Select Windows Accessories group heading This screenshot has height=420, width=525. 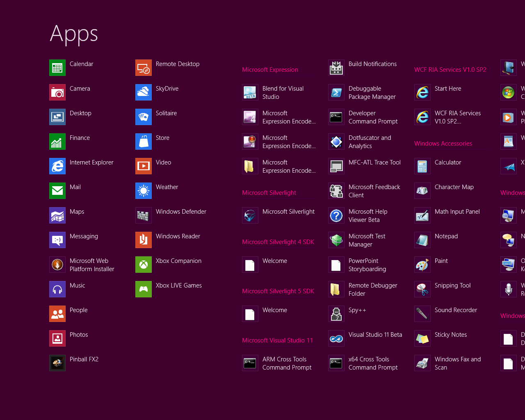click(x=443, y=144)
